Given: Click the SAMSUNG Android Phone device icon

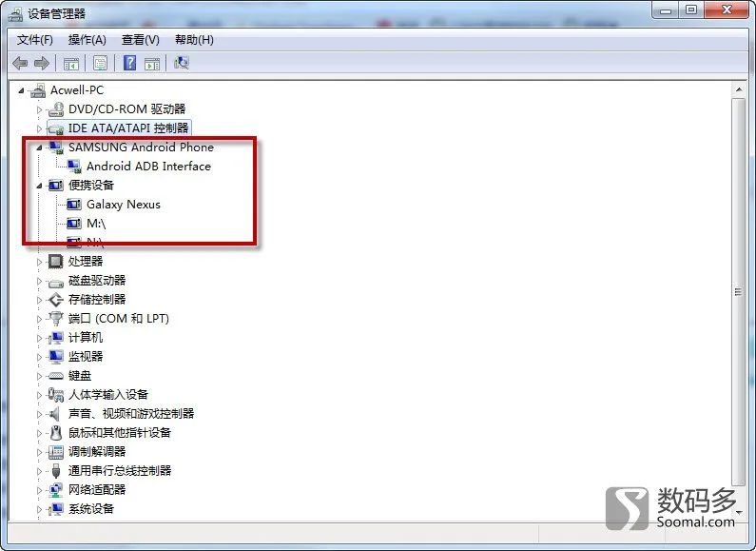Looking at the screenshot, I should tap(56, 148).
